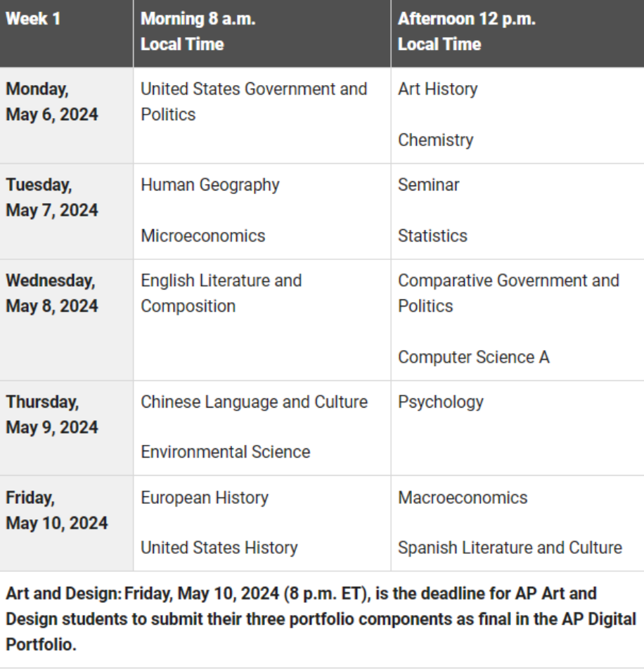Choose Statistics in Tuesday afternoon slot

pos(432,235)
